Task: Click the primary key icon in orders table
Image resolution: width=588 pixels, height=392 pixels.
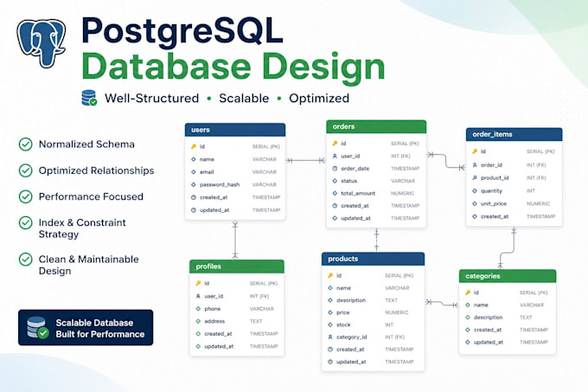Action: tap(335, 144)
